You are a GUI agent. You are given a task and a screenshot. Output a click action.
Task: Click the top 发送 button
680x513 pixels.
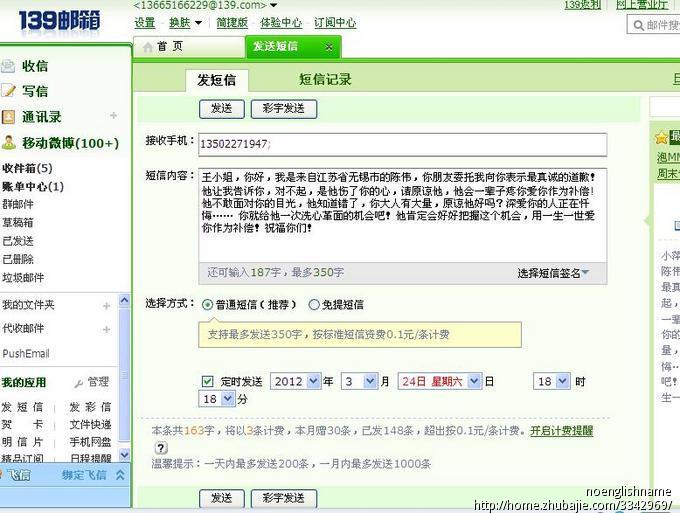tap(222, 109)
